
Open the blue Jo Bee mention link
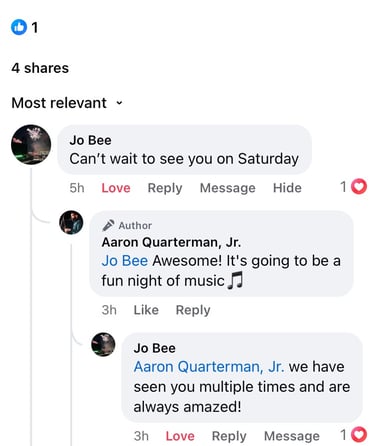pos(125,261)
